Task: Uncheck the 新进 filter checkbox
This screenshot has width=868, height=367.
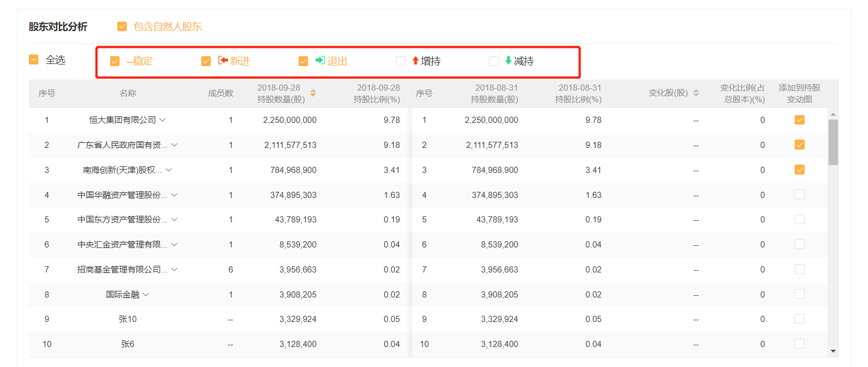Action: [x=206, y=61]
